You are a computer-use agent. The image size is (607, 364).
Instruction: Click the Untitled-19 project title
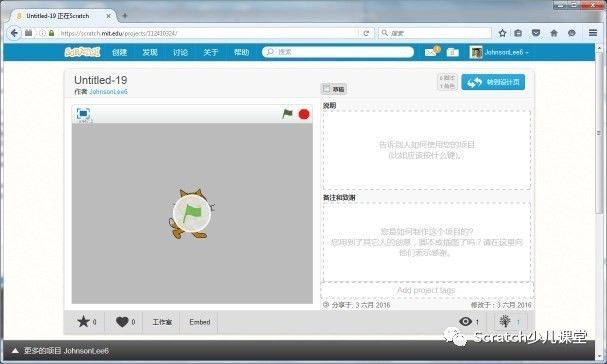[101, 80]
